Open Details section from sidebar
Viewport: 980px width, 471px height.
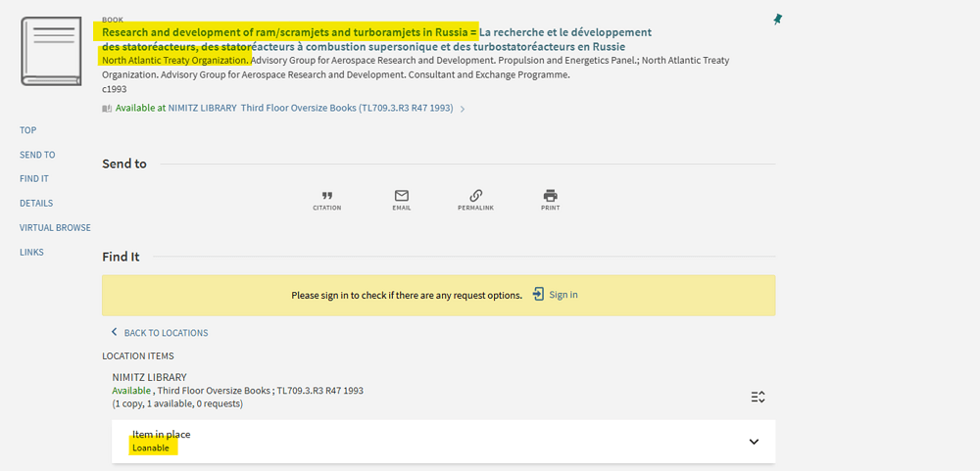coord(36,204)
